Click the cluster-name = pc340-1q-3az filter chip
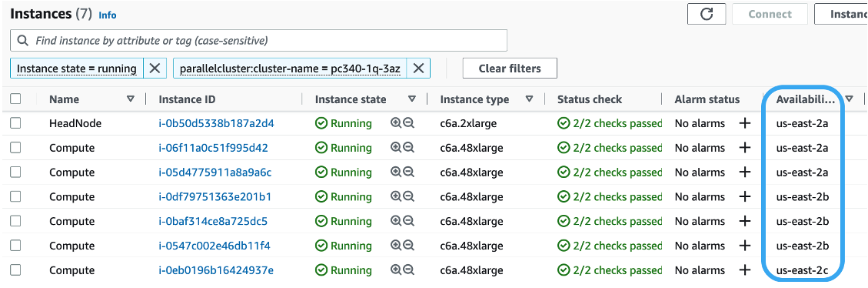The image size is (868, 288). click(290, 69)
